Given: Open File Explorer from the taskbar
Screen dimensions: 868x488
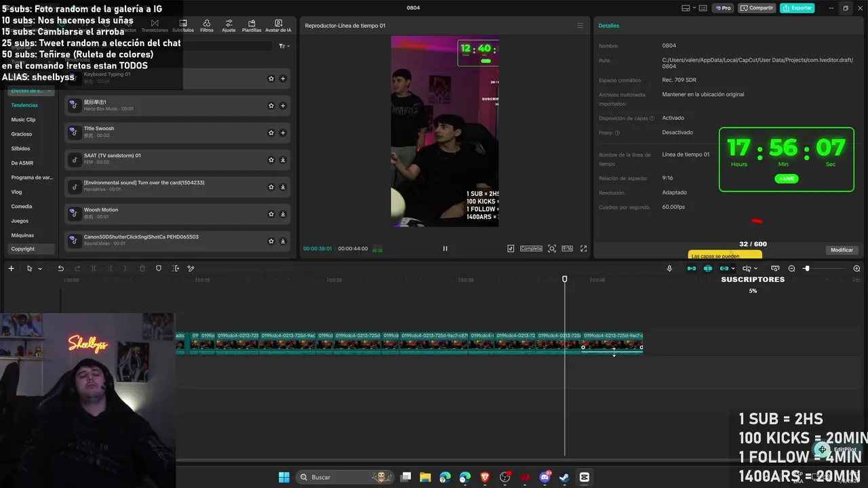Looking at the screenshot, I should [x=425, y=477].
